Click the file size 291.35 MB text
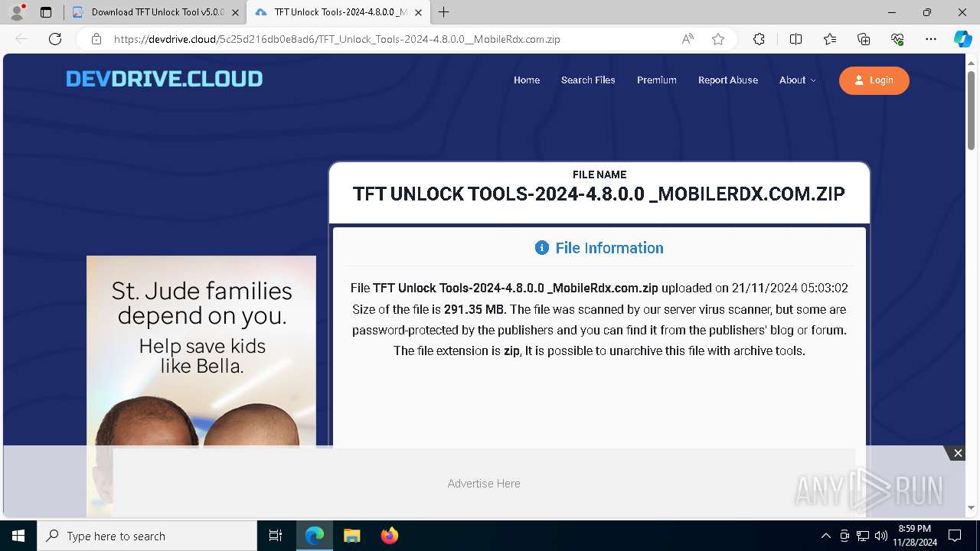Viewport: 980px width, 551px height. 475,309
